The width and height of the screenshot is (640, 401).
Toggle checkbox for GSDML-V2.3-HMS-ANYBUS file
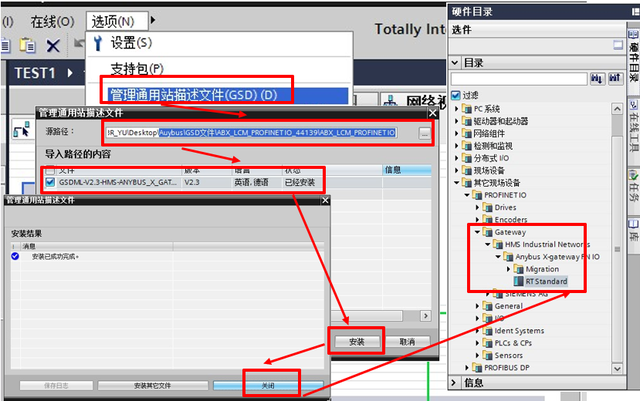pos(50,182)
